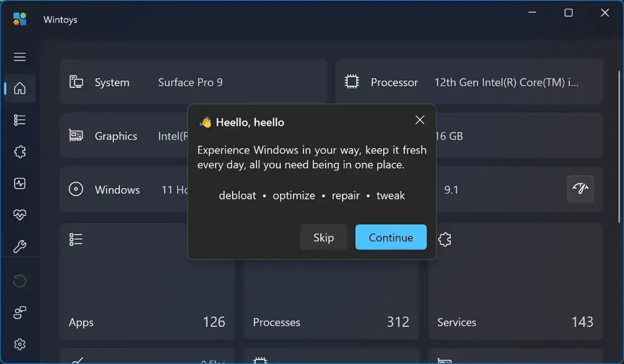Click the vertical scrollbar on right

point(619,147)
